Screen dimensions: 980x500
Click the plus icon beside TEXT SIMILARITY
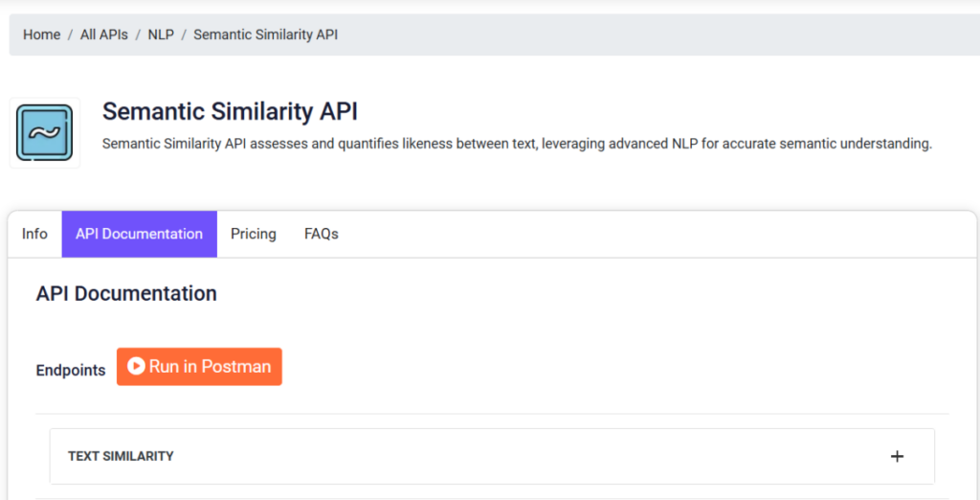click(897, 456)
